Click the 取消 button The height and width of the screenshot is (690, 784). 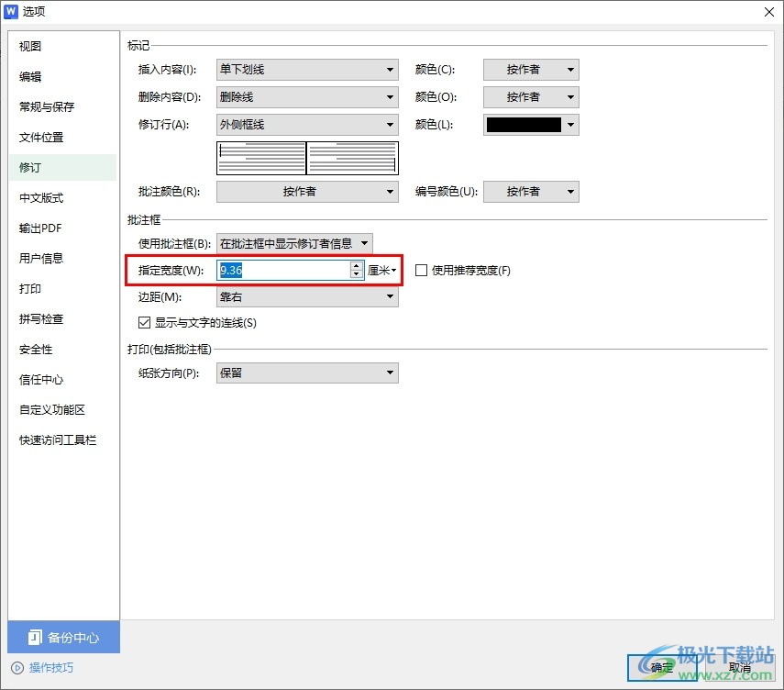pos(739,667)
